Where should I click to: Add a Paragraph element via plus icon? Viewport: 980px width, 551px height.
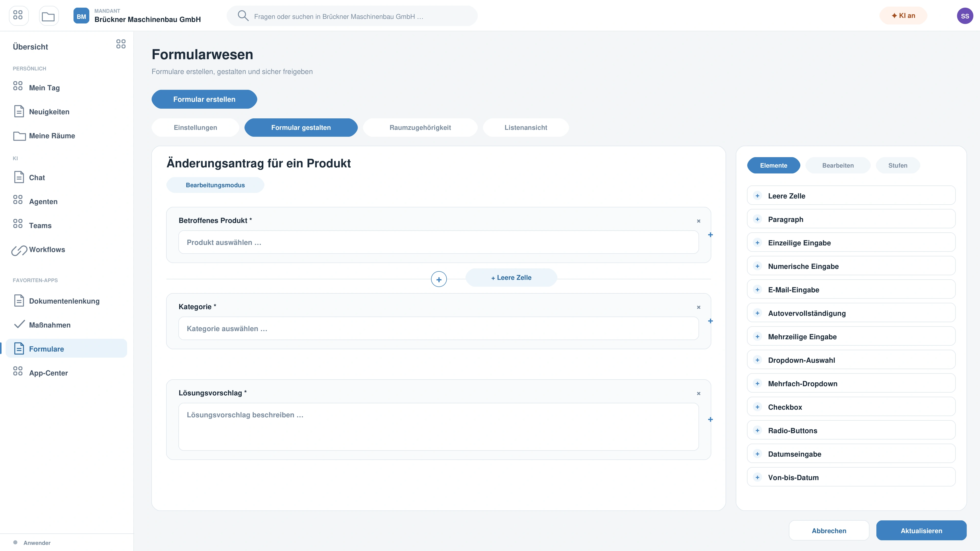tap(757, 219)
